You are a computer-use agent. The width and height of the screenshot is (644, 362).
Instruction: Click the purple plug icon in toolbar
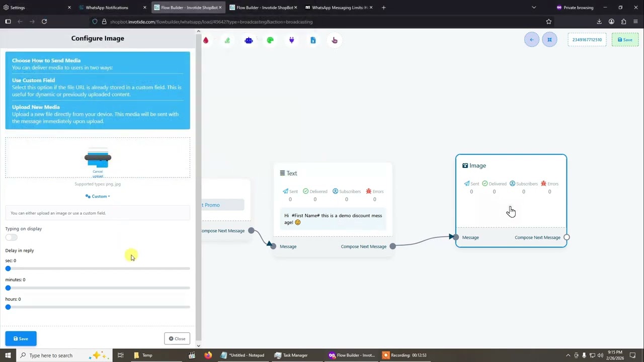pos(291,40)
